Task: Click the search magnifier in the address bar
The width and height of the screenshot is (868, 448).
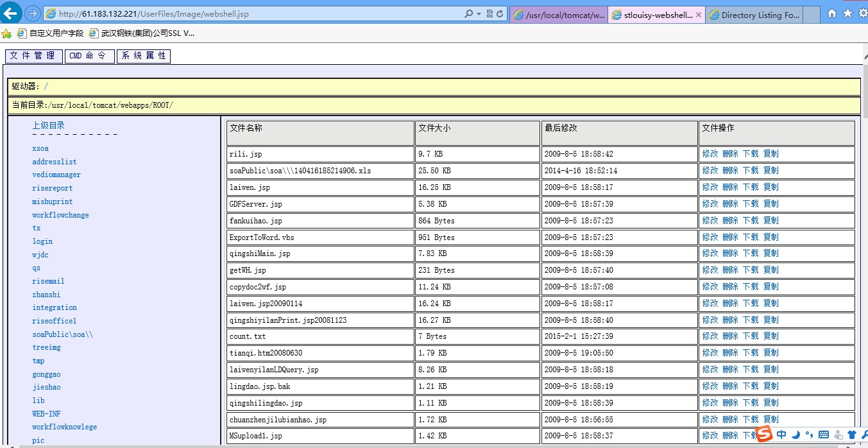Action: [469, 13]
